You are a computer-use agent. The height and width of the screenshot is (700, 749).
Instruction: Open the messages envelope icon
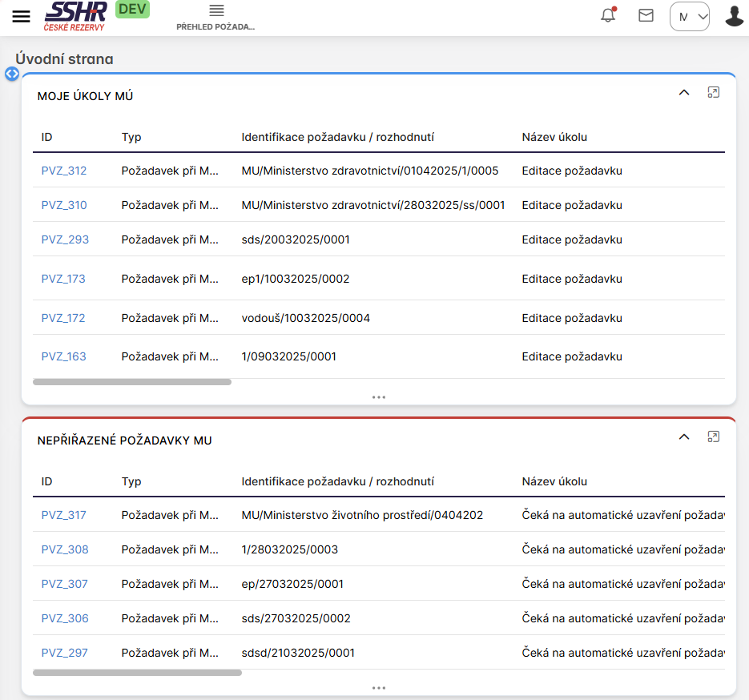(646, 15)
